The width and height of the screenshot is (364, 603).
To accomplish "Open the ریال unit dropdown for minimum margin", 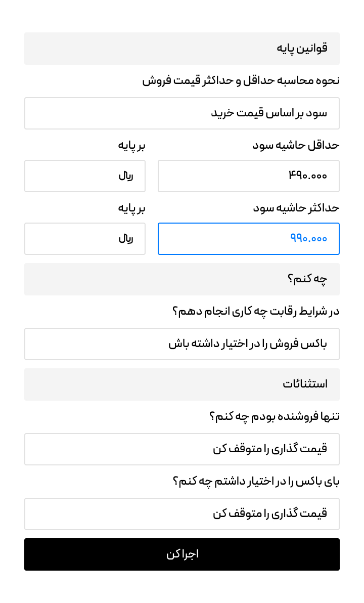I will pyautogui.click(x=85, y=176).
